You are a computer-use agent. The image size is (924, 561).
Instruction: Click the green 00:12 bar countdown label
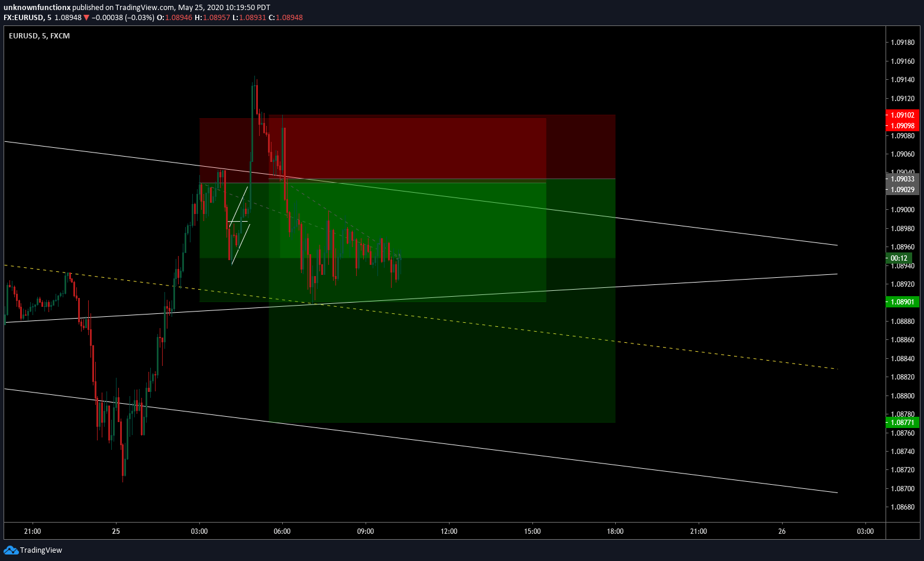899,258
